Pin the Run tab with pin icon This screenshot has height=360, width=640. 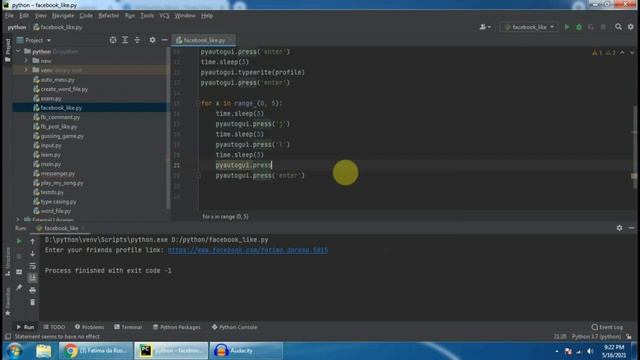click(x=19, y=288)
